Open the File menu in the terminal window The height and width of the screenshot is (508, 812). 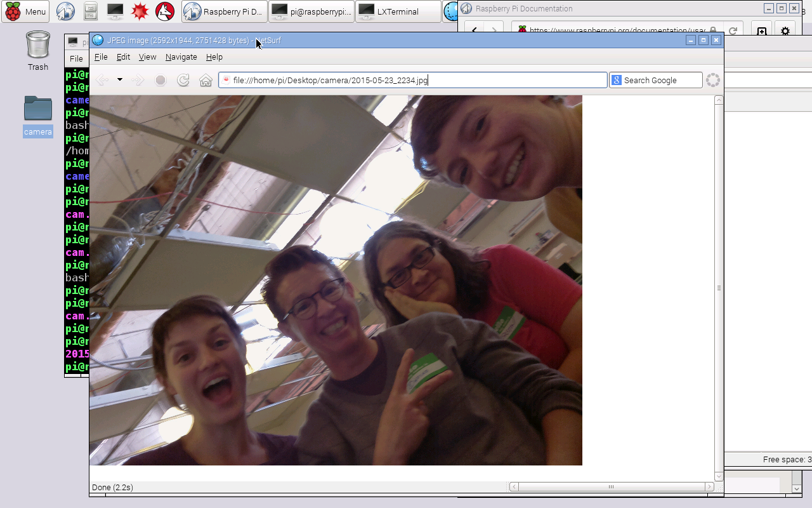pyautogui.click(x=76, y=58)
